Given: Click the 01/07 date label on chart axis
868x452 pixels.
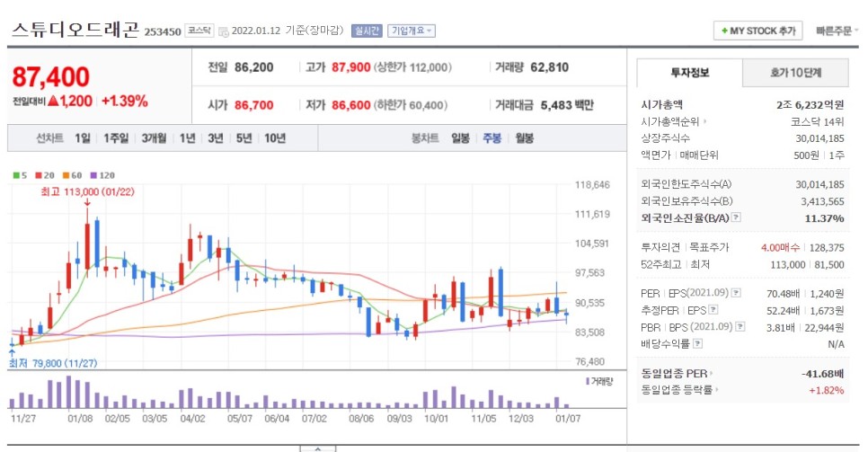Looking at the screenshot, I should tap(568, 418).
